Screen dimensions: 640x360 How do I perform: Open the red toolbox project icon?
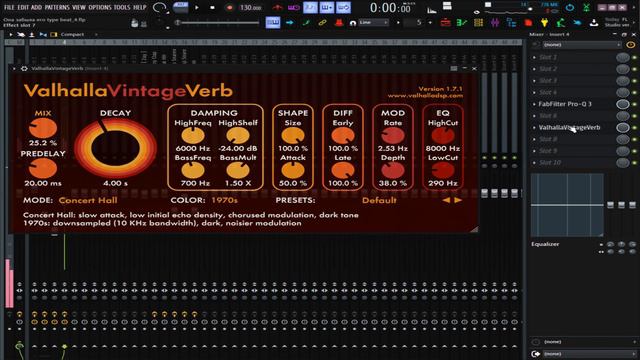[x=446, y=23]
